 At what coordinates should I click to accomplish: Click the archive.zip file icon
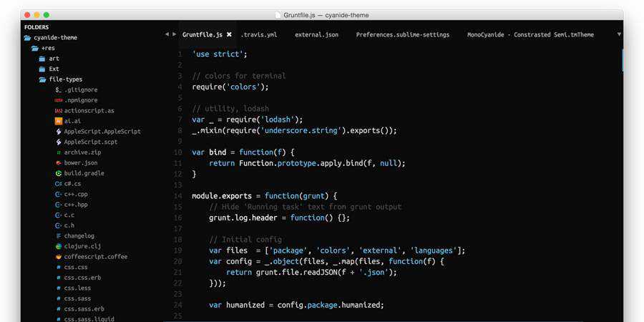click(58, 152)
